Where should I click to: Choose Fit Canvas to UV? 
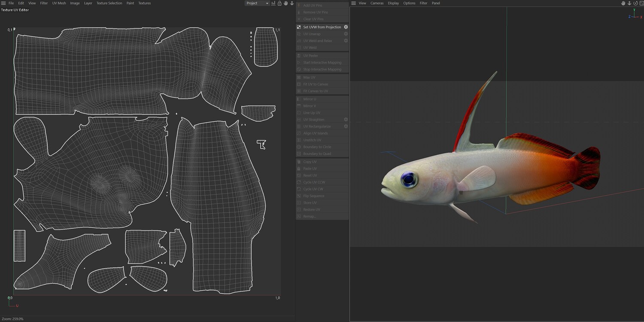tap(322, 91)
